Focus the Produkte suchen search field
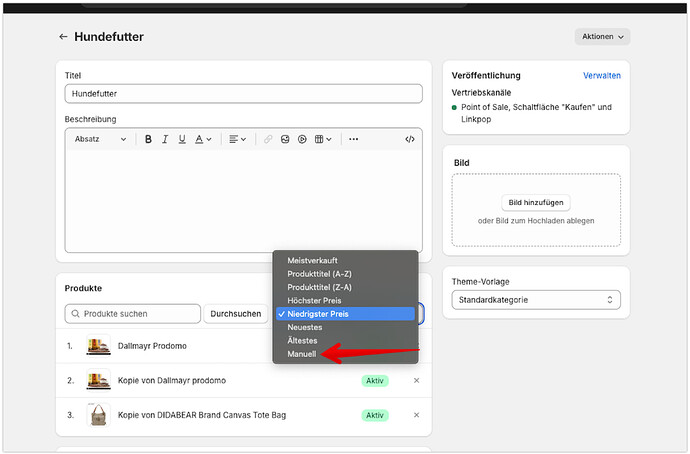The width and height of the screenshot is (690, 454). coord(132,314)
